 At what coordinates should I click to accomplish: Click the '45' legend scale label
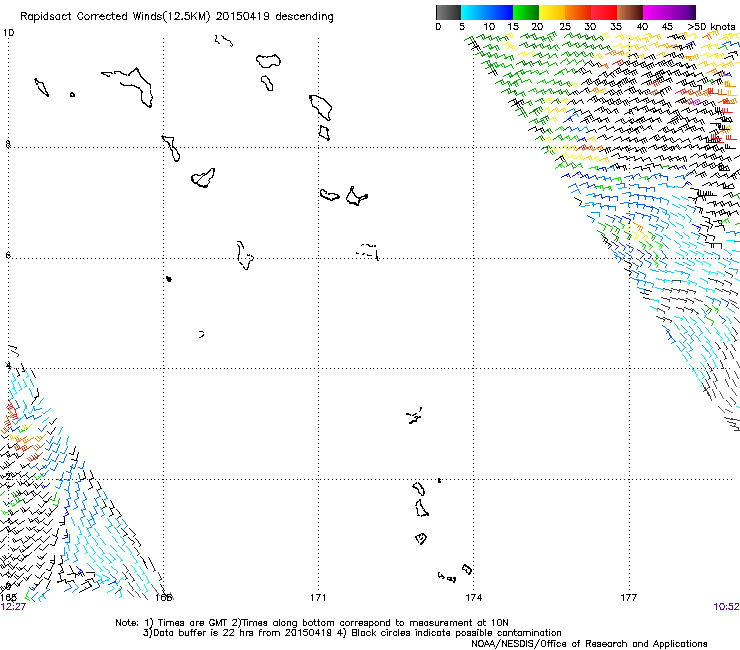(x=667, y=27)
